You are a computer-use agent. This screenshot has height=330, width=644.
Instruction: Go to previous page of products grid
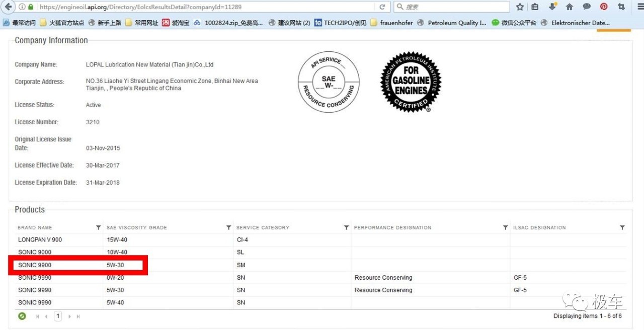point(46,316)
